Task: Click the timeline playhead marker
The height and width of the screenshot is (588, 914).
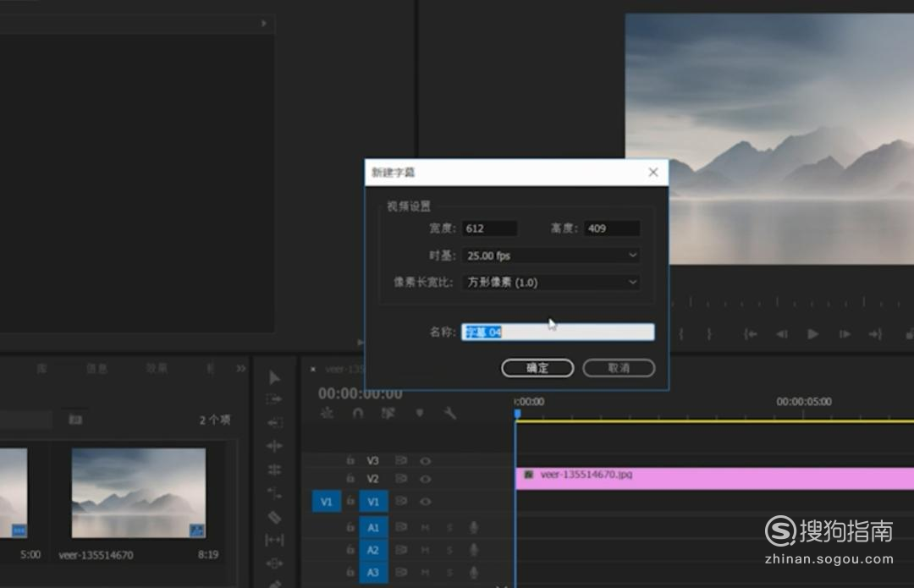Action: pos(517,413)
